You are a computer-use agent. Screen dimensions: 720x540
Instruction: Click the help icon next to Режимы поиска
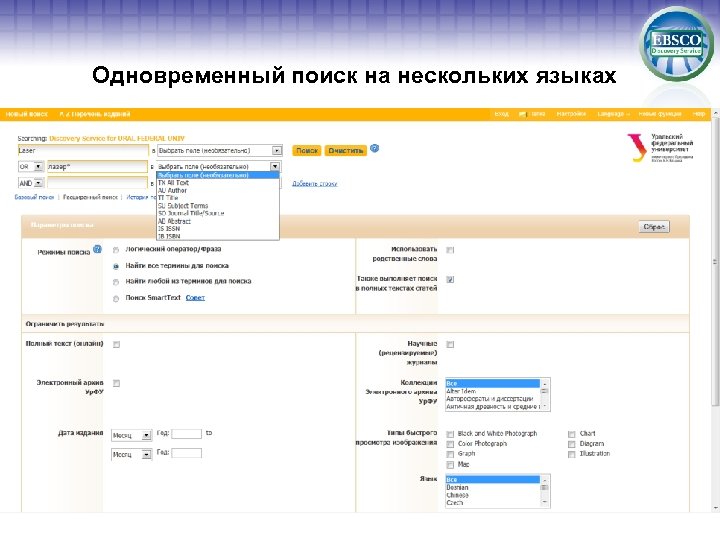pyautogui.click(x=97, y=249)
